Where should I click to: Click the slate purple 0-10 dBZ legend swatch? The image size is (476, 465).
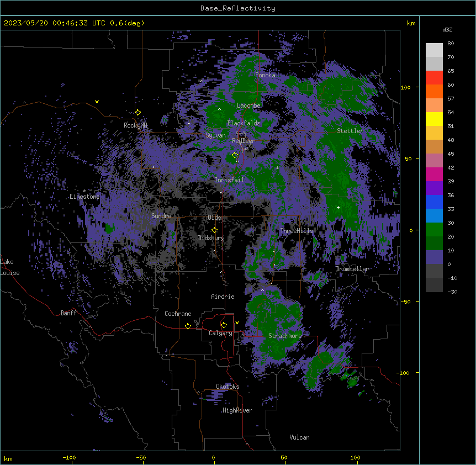click(x=434, y=257)
